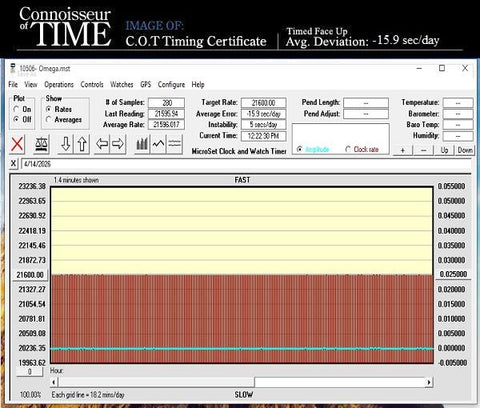Click the right arrow toolbar icon
The width and height of the screenshot is (480, 408).
point(118,144)
